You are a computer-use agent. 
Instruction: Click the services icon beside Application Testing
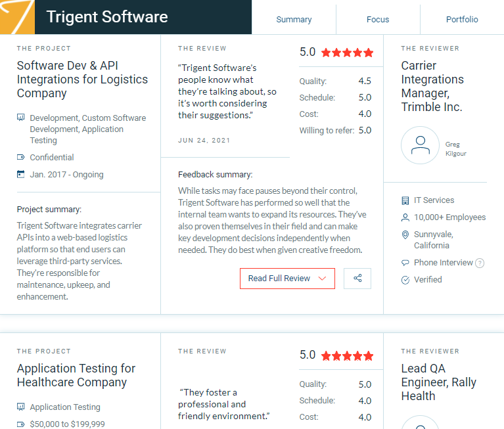pyautogui.click(x=20, y=407)
